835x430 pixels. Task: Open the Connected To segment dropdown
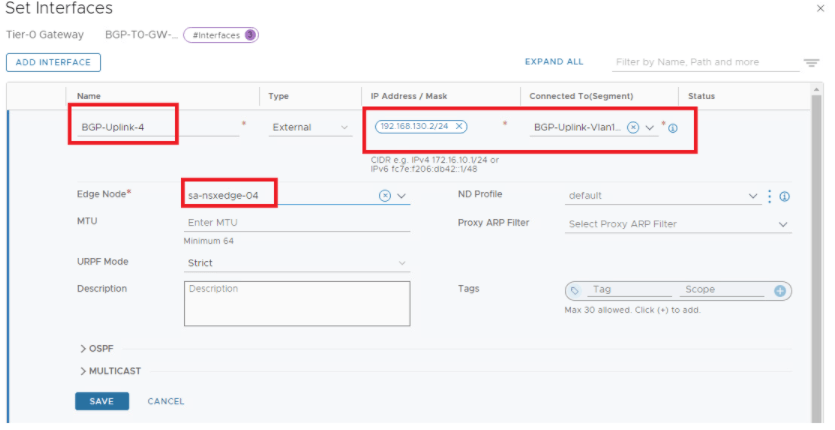click(650, 128)
